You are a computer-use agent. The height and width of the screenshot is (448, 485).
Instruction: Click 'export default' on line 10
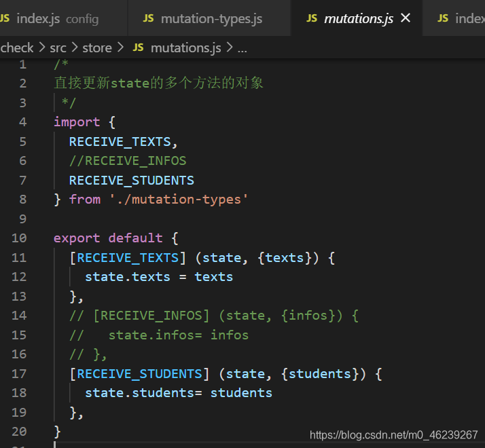click(x=108, y=238)
